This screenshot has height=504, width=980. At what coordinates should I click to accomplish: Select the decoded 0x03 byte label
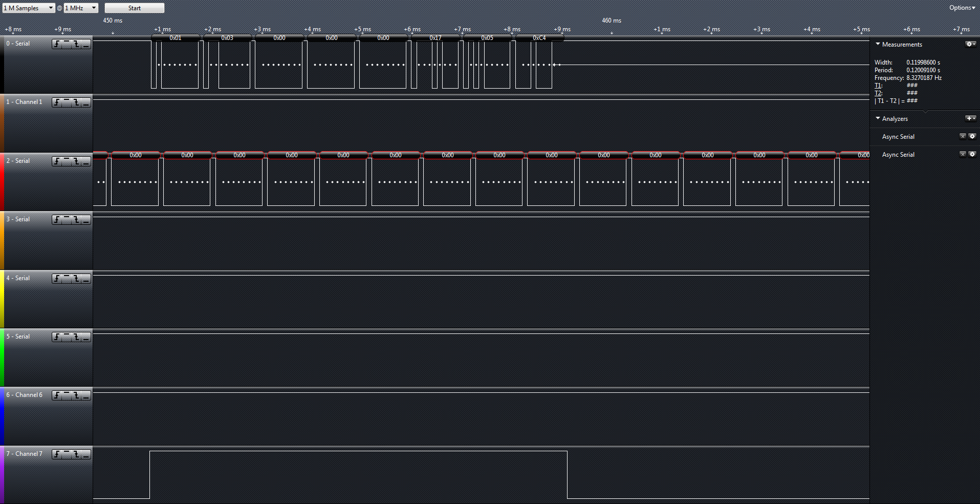click(227, 38)
